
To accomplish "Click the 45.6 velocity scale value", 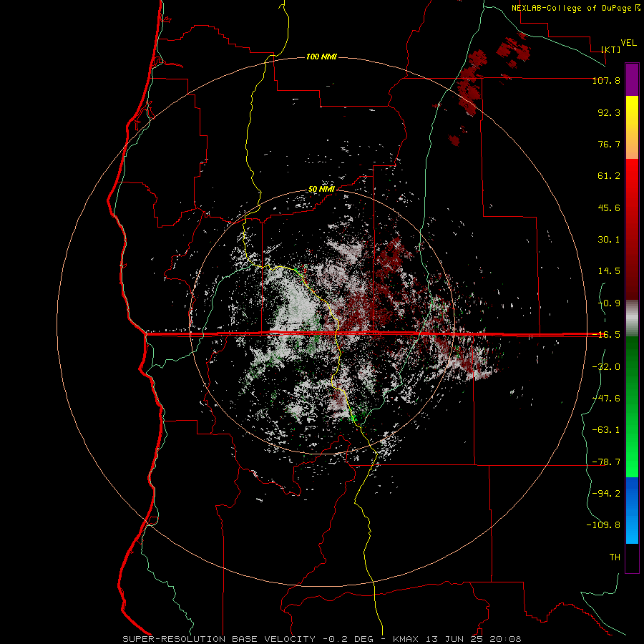I will (609, 208).
